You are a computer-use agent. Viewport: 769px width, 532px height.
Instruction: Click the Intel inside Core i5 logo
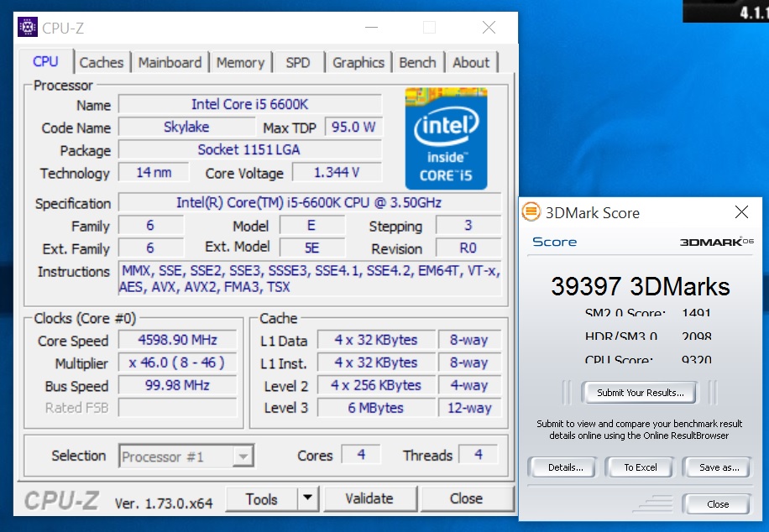coord(446,138)
